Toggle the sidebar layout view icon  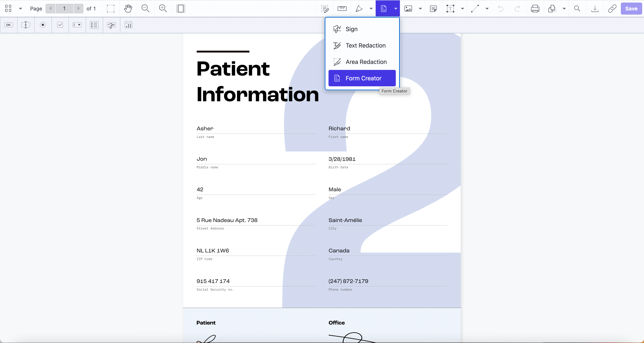click(181, 9)
